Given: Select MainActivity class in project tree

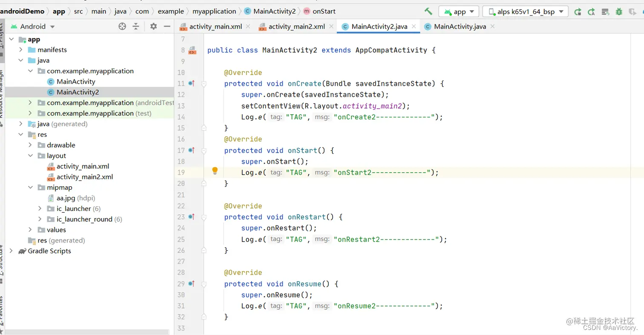Looking at the screenshot, I should click(x=76, y=82).
